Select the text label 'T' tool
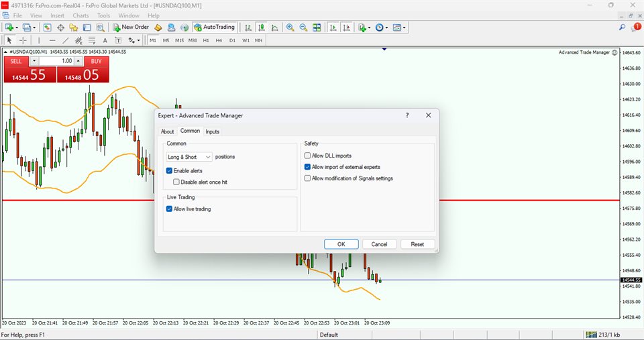Image resolution: width=644 pixels, height=340 pixels. click(118, 40)
